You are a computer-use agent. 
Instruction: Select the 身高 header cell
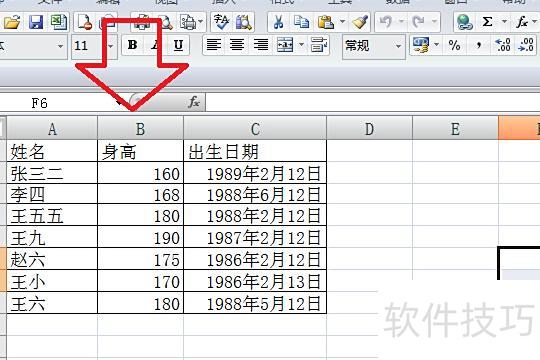coord(141,151)
